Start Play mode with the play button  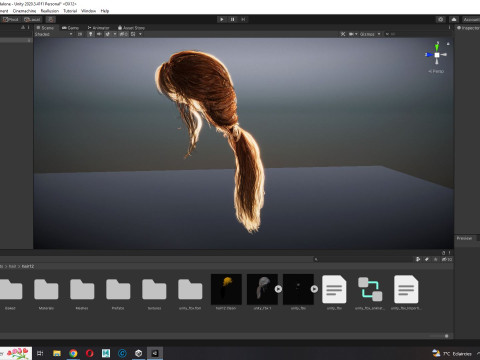222,19
